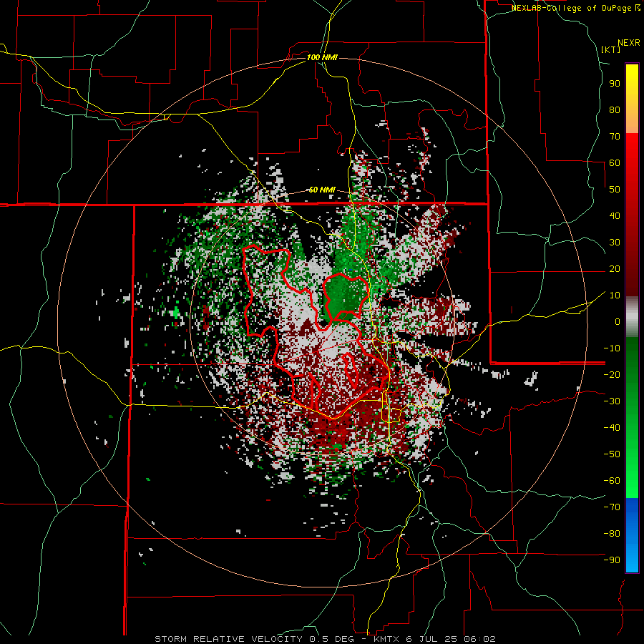The width and height of the screenshot is (644, 644).
Task: Click the 40 value on velocity scale
Action: click(x=615, y=216)
